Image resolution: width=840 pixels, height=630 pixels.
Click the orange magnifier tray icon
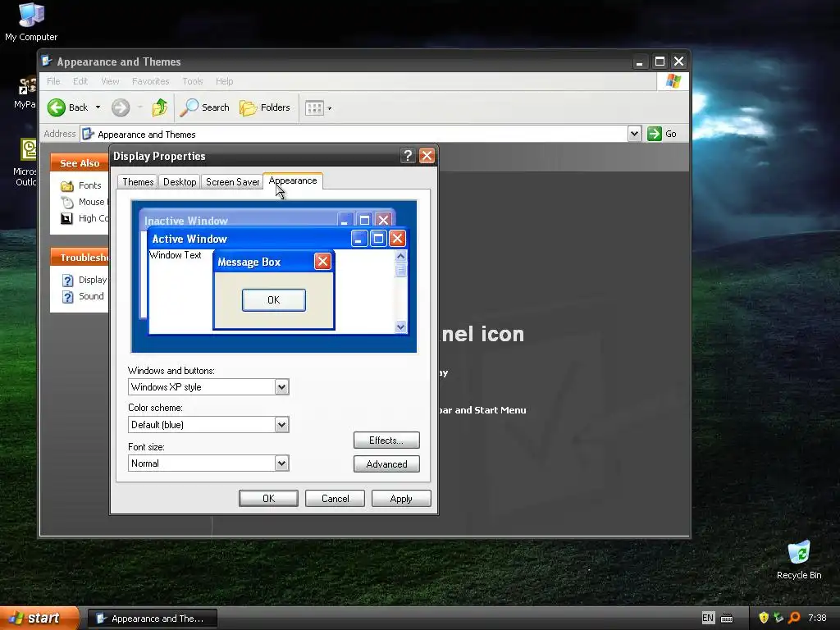(794, 618)
